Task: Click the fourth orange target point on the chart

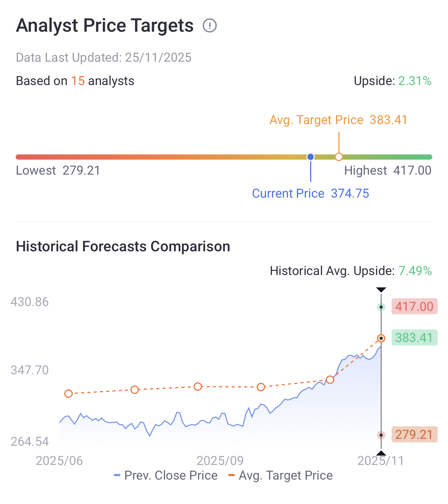Action: pos(261,387)
